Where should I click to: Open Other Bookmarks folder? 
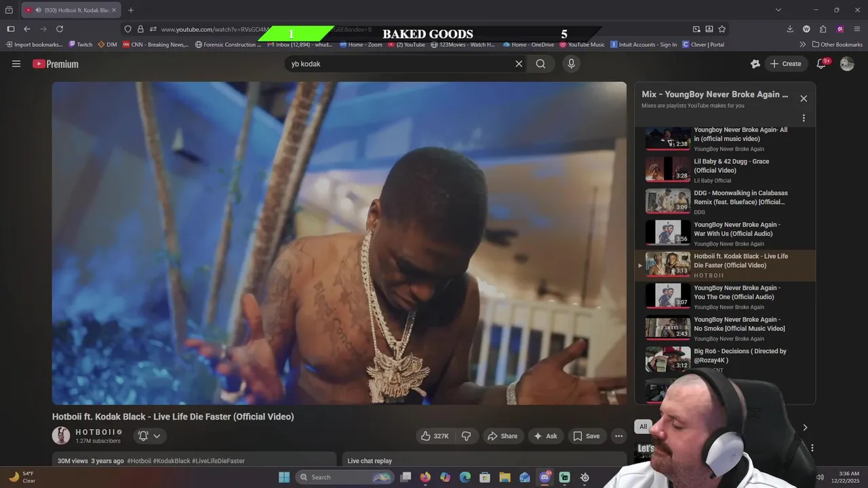(x=837, y=45)
